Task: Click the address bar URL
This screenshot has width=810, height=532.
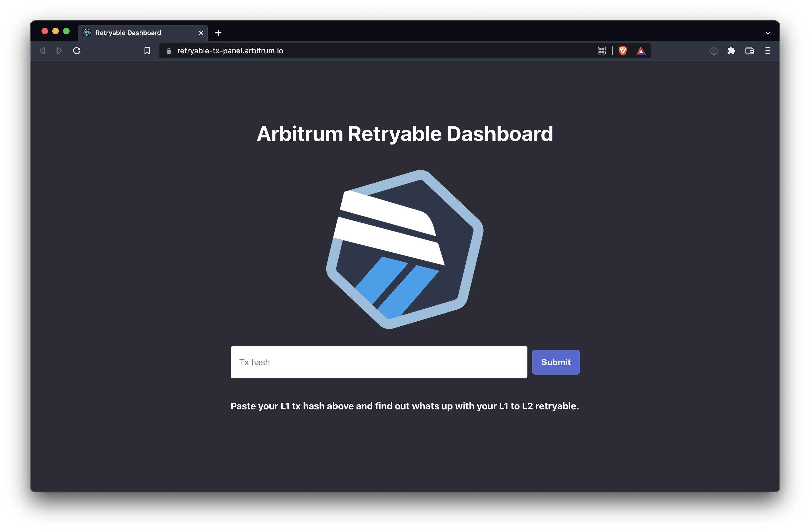Action: (x=230, y=51)
